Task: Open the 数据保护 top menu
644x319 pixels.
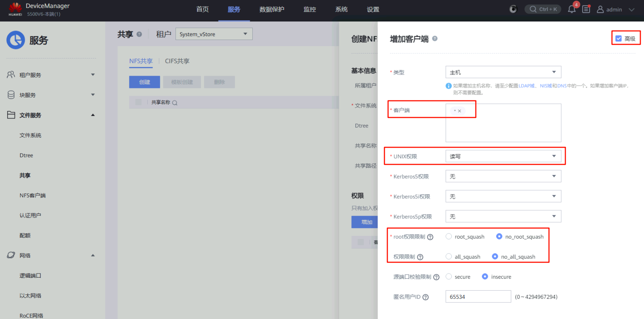Action: click(272, 9)
